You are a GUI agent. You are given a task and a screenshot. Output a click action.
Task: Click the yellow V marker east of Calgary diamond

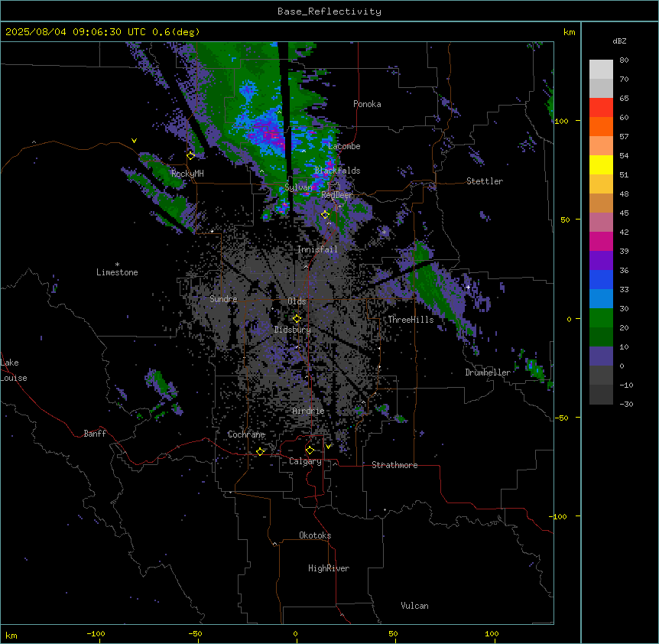[328, 447]
